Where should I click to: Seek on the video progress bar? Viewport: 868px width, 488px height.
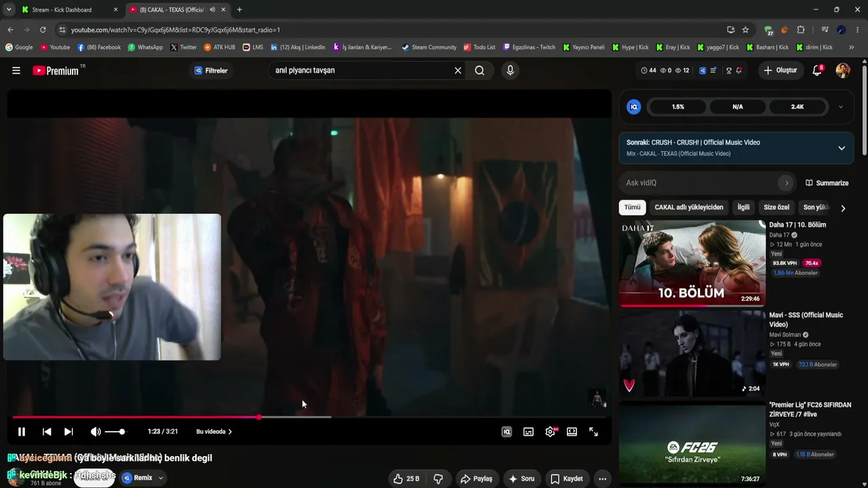(x=309, y=417)
